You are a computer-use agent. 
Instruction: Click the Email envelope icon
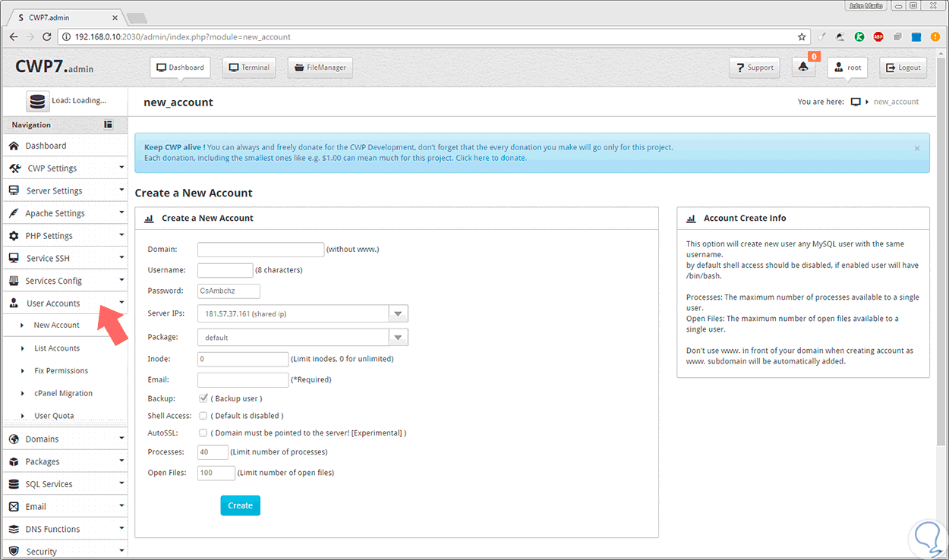(x=14, y=507)
